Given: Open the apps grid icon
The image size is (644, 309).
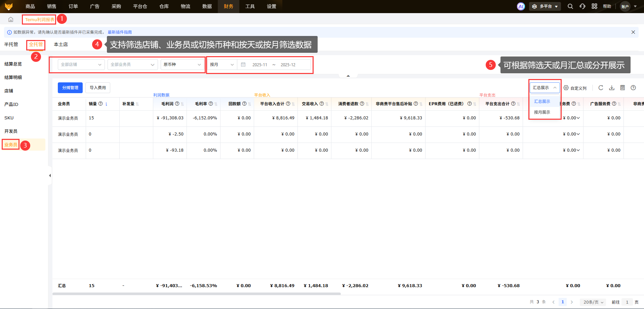Looking at the screenshot, I should (x=594, y=6).
